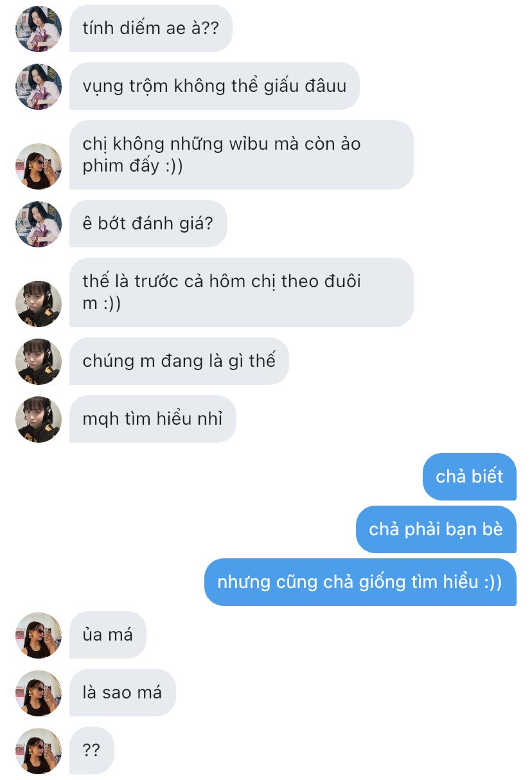Tap avatar next to 'chúng m đang là gì thế'
The height and width of the screenshot is (780, 532).
click(38, 362)
